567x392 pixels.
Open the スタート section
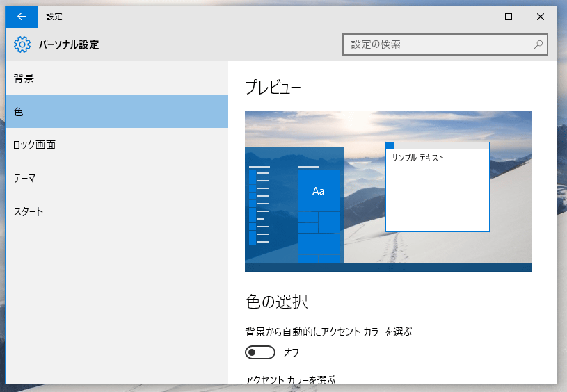point(117,211)
